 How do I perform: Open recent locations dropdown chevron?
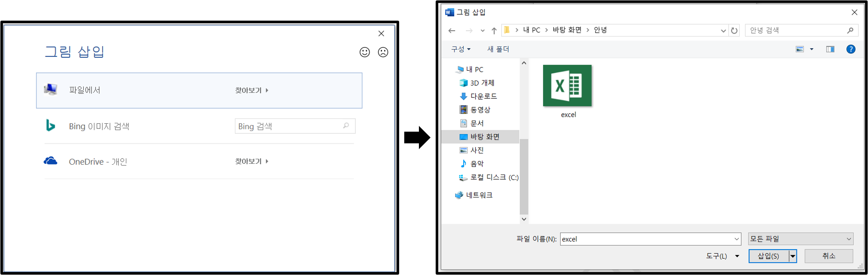pos(482,31)
